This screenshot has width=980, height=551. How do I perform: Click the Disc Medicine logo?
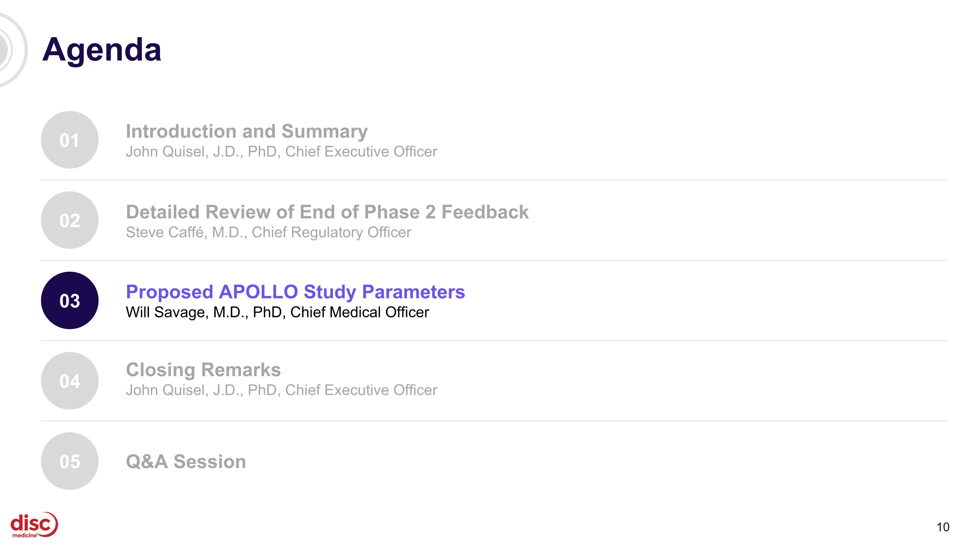tap(34, 525)
